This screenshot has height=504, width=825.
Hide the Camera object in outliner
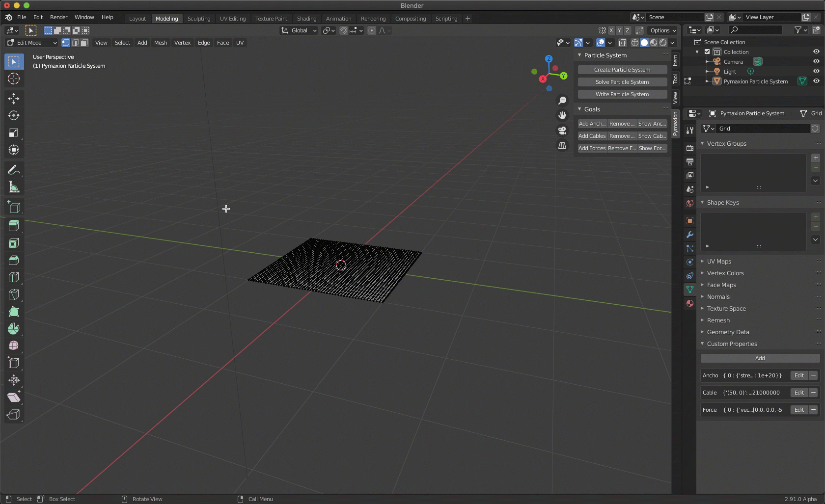coord(816,61)
